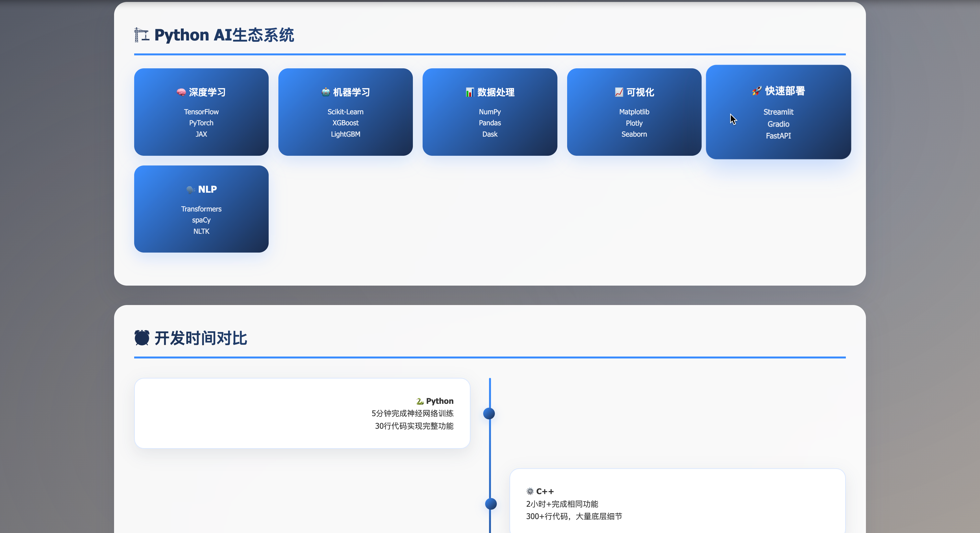The height and width of the screenshot is (533, 980).
Task: Click the speaking head icon beside NLP
Action: (190, 189)
